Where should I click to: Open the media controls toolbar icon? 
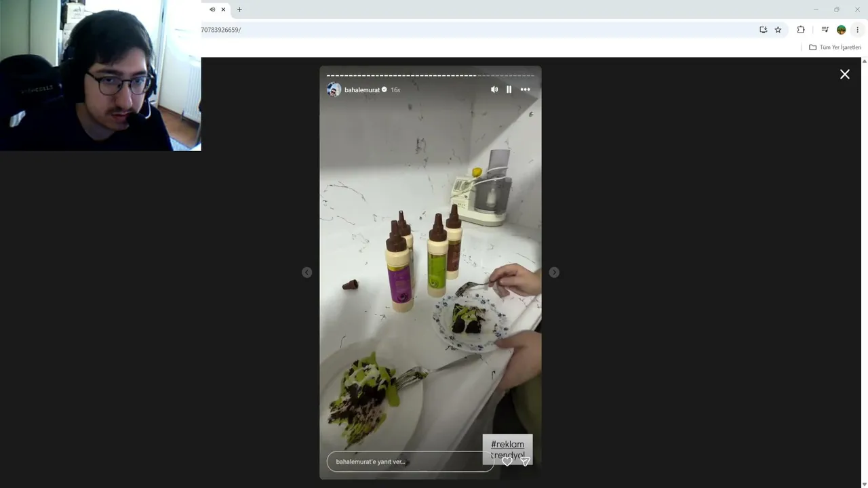[x=825, y=30]
